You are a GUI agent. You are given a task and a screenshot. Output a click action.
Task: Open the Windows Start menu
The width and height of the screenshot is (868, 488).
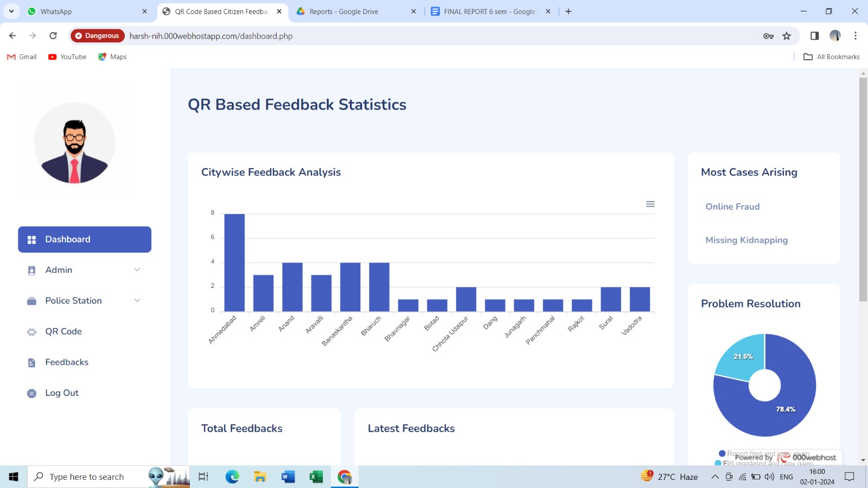14,477
